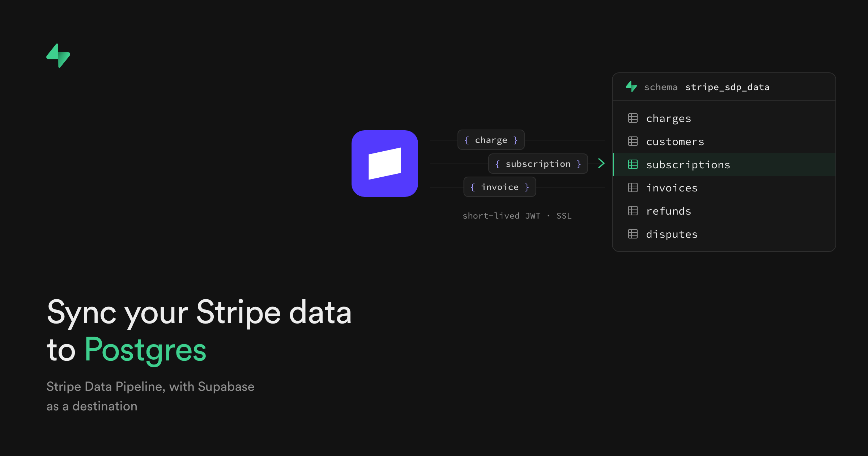The height and width of the screenshot is (456, 868).
Task: Click the table icon next to customers
Action: tap(633, 141)
